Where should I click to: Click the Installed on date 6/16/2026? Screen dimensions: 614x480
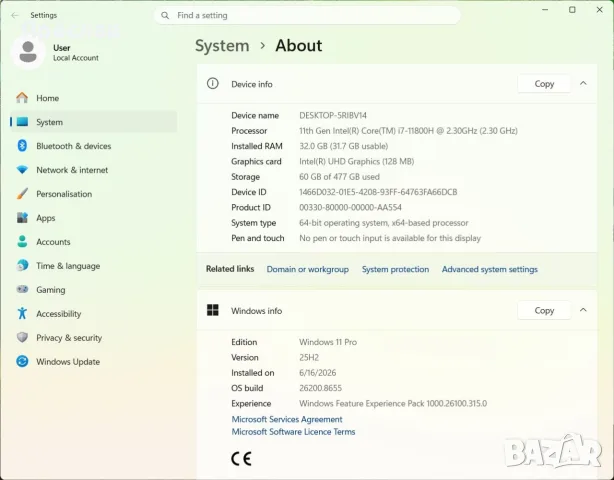click(317, 373)
